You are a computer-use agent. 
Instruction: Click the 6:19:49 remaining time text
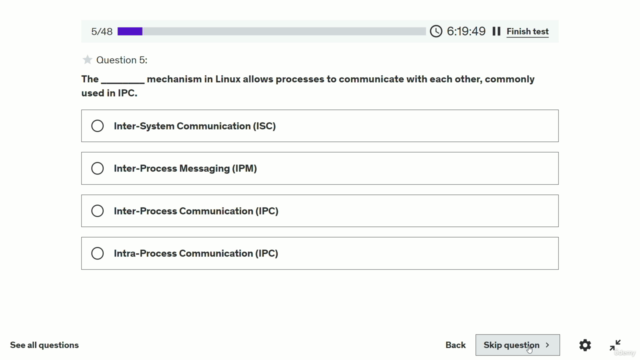click(466, 31)
